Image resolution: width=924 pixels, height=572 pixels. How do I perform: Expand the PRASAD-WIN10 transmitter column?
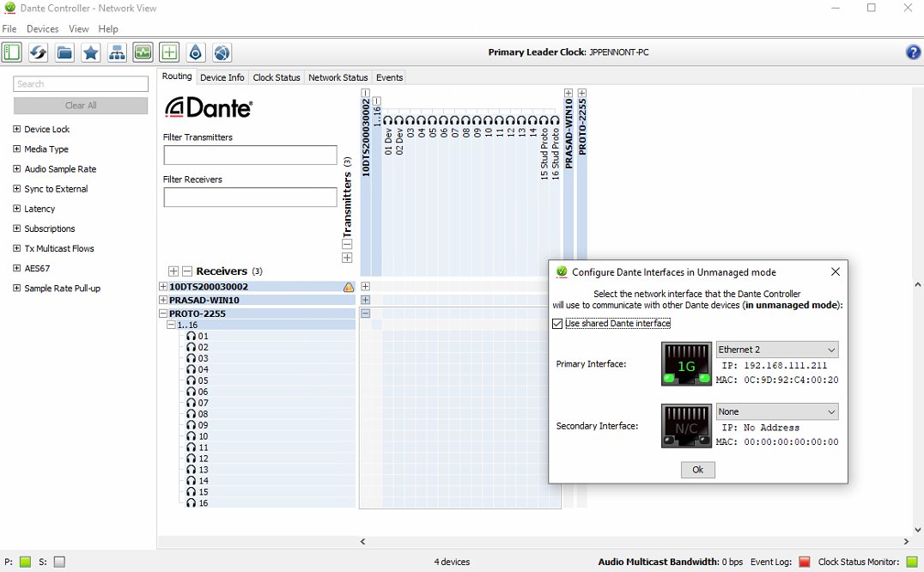[568, 93]
